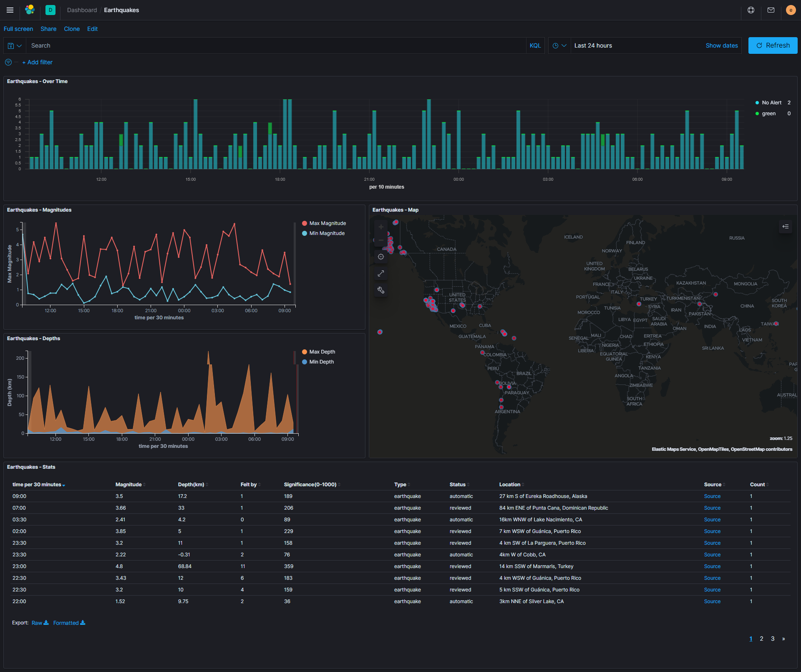801x672 pixels.
Task: Open the filter options icon beside Add filter
Action: point(8,62)
